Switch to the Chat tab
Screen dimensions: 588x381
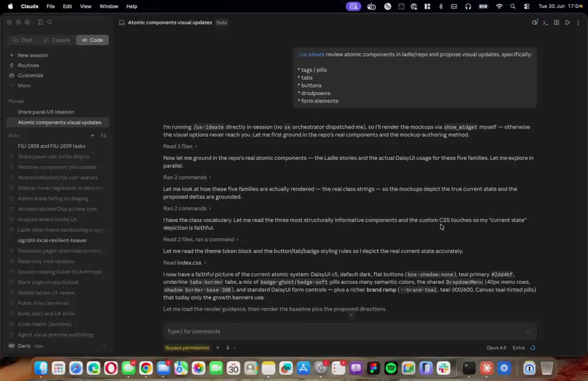(x=22, y=40)
